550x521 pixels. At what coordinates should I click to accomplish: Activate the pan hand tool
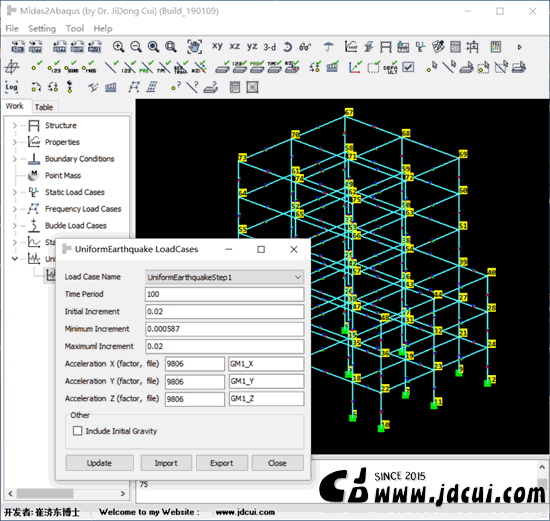pos(194,47)
